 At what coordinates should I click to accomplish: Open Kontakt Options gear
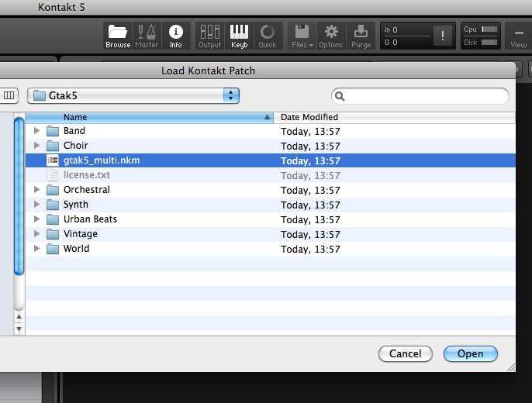pyautogui.click(x=331, y=36)
